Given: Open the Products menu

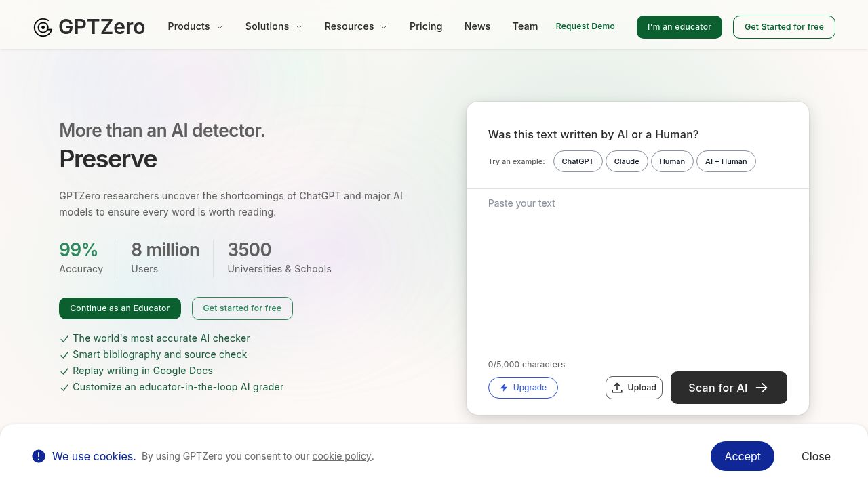Looking at the screenshot, I should tap(195, 26).
